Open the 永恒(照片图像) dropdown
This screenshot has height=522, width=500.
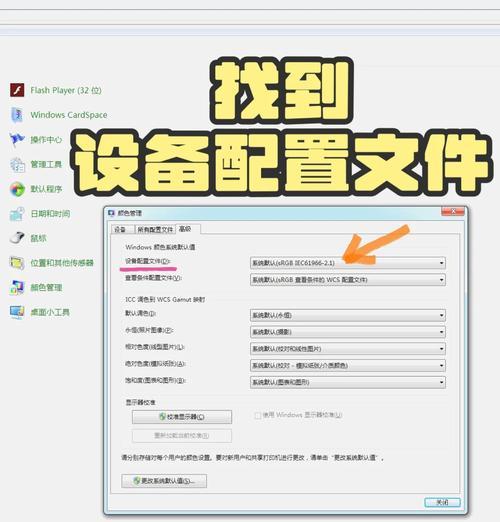click(x=348, y=332)
